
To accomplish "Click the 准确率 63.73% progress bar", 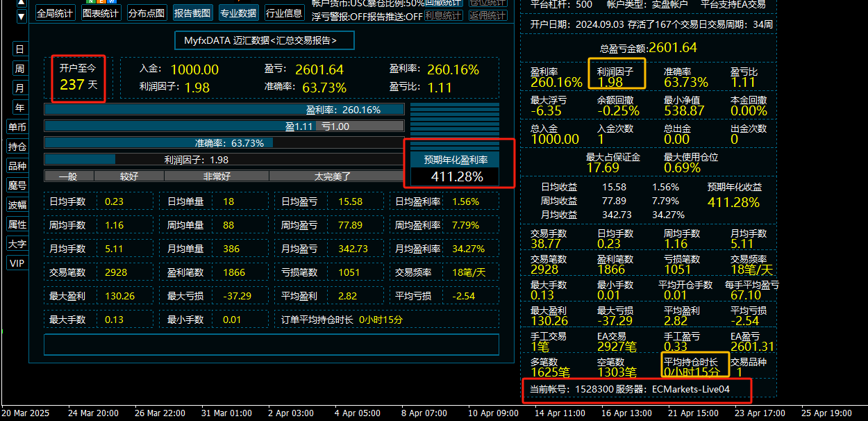I will pos(224,142).
